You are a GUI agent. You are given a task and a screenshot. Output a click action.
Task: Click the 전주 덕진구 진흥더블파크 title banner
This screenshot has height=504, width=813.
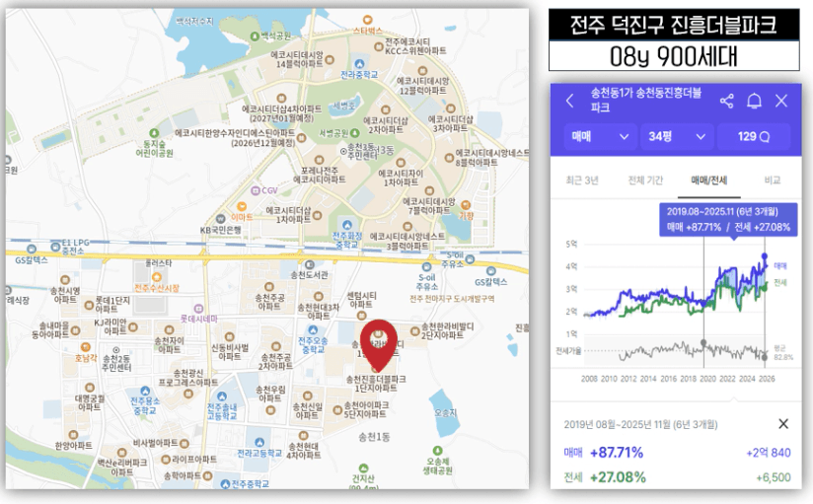[x=674, y=25]
